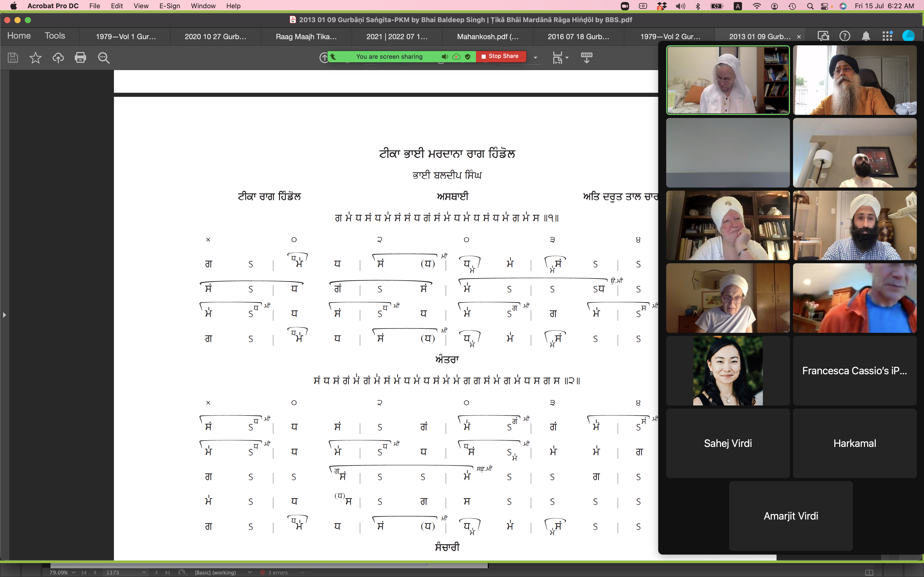
Task: Click the Save file icon
Action: 13,58
